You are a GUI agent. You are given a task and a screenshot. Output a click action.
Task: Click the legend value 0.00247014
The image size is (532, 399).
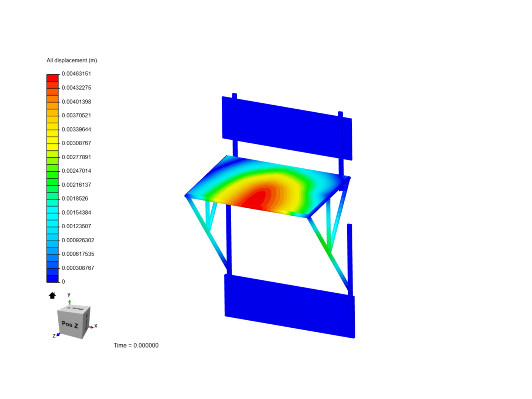(76, 171)
